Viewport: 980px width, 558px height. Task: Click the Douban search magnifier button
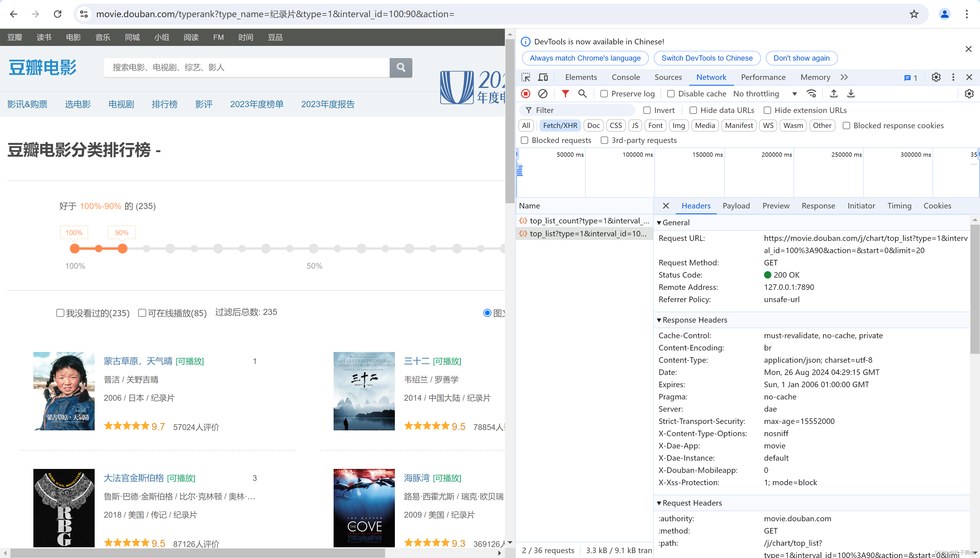pyautogui.click(x=401, y=67)
